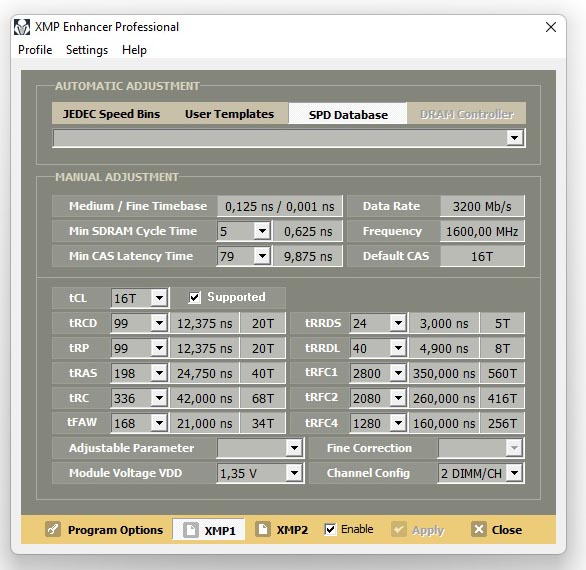
Task: Click the tRC 68T value
Action: (x=263, y=398)
